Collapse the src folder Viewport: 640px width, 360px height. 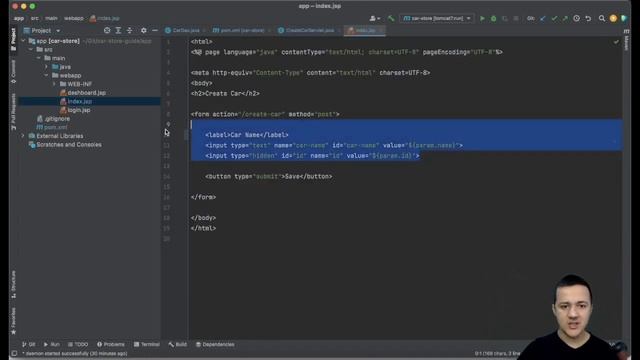click(x=31, y=49)
